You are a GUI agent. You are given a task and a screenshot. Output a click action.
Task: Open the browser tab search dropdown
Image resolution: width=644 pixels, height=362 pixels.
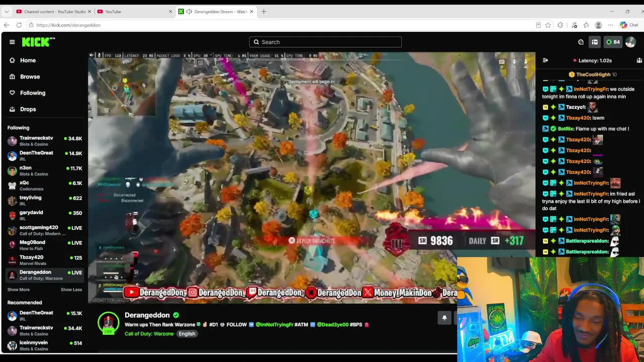coord(7,12)
